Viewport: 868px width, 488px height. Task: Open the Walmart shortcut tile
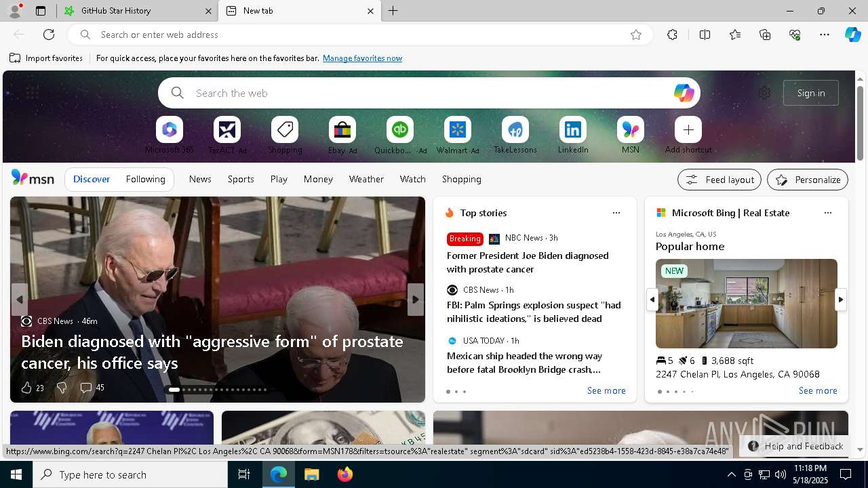458,129
